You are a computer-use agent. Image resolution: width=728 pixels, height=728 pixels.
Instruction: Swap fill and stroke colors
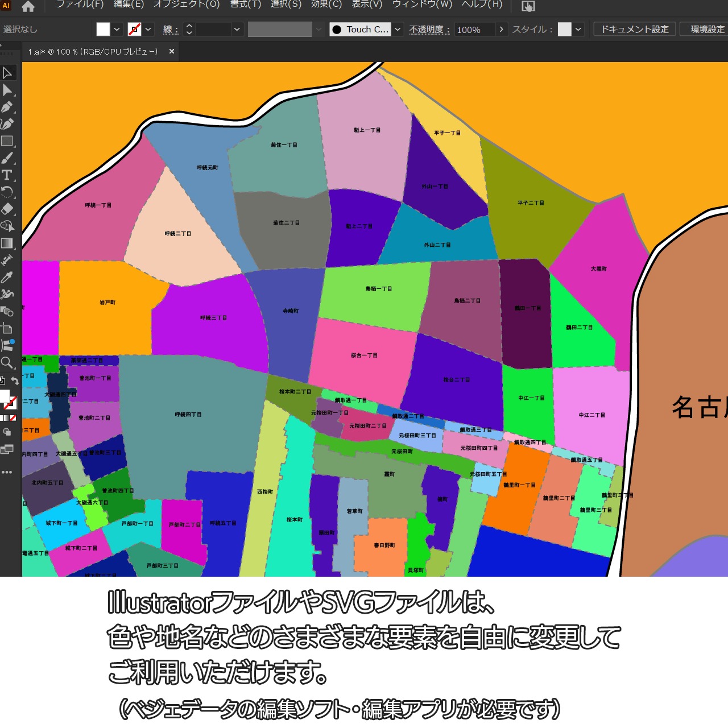15,381
